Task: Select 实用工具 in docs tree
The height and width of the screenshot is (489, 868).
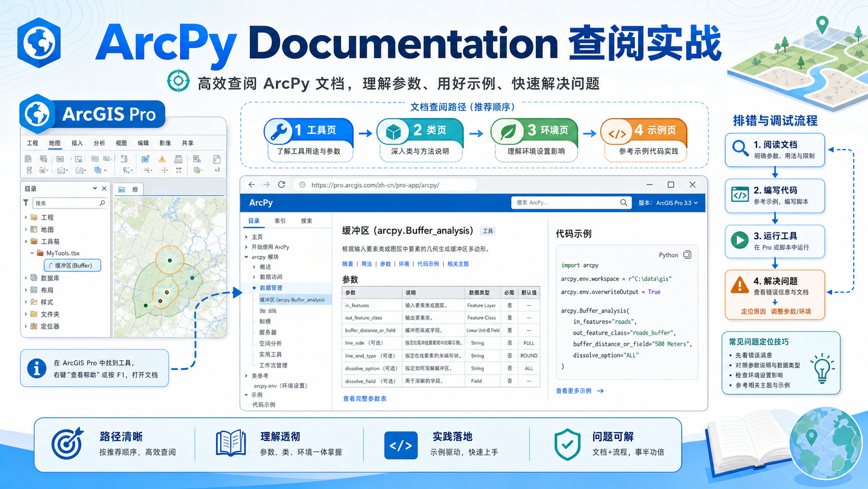Action: (x=270, y=354)
